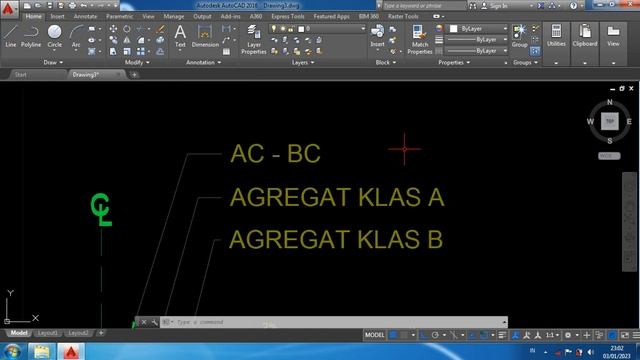Select the Rotate tool in Modify panel
This screenshot has height=360, width=640.
tap(127, 29)
